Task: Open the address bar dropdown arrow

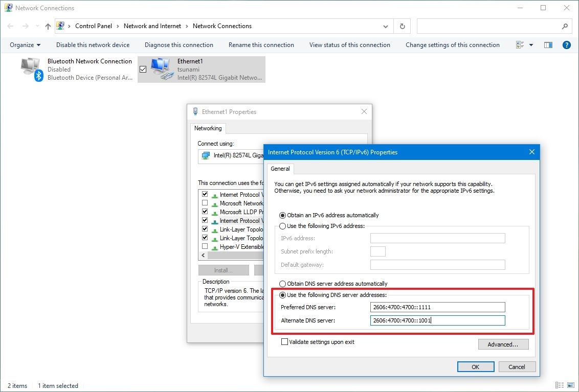Action: coord(386,26)
